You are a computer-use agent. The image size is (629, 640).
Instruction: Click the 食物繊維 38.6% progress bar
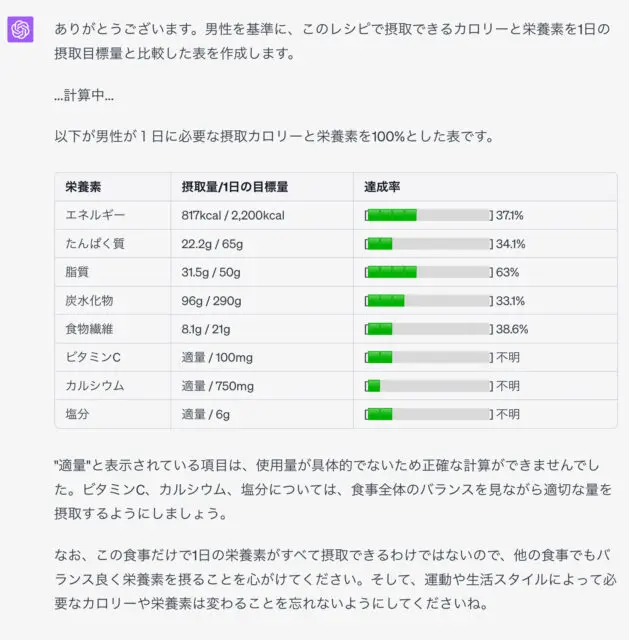pos(429,329)
